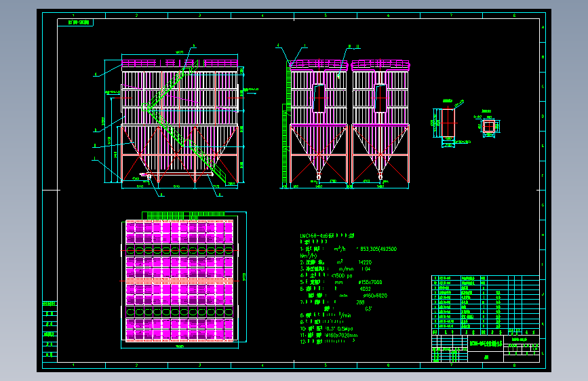
Task: Click the drawing title cell in title block
Action: [486, 344]
